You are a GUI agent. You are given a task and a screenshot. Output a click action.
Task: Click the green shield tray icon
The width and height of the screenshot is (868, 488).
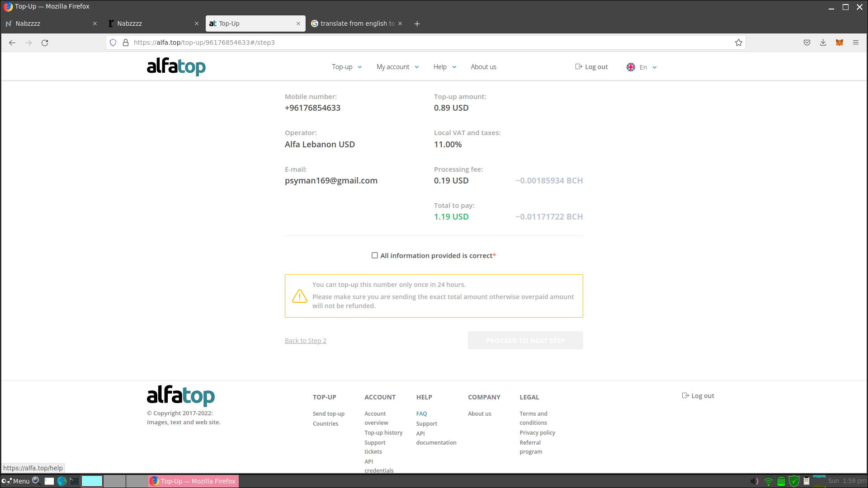pos(794,481)
